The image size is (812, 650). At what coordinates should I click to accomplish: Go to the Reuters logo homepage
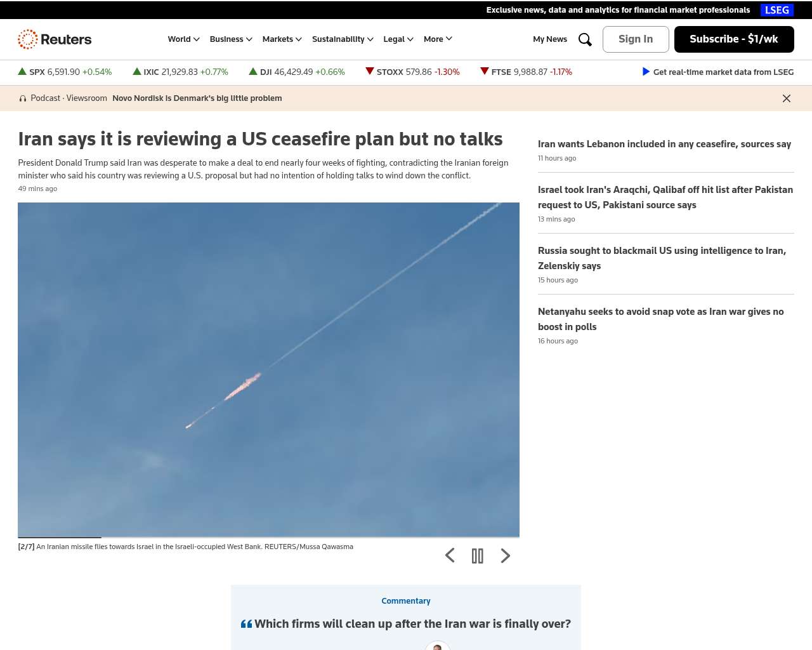[55, 39]
